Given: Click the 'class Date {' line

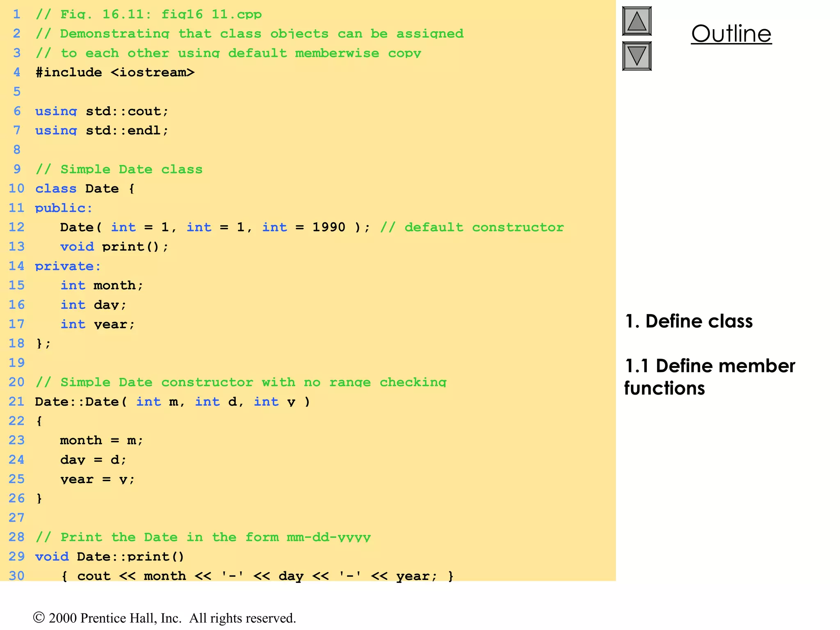Looking at the screenshot, I should (85, 189).
